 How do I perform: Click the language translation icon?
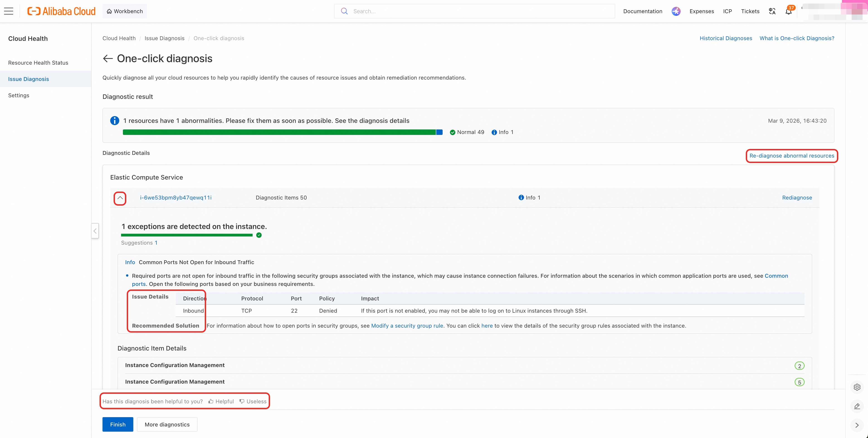[772, 11]
